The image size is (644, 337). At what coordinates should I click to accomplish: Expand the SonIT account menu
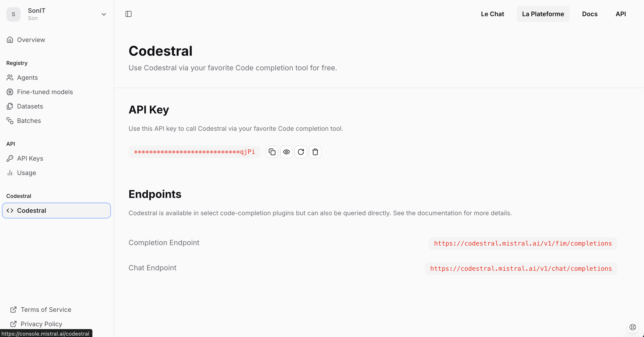point(104,14)
